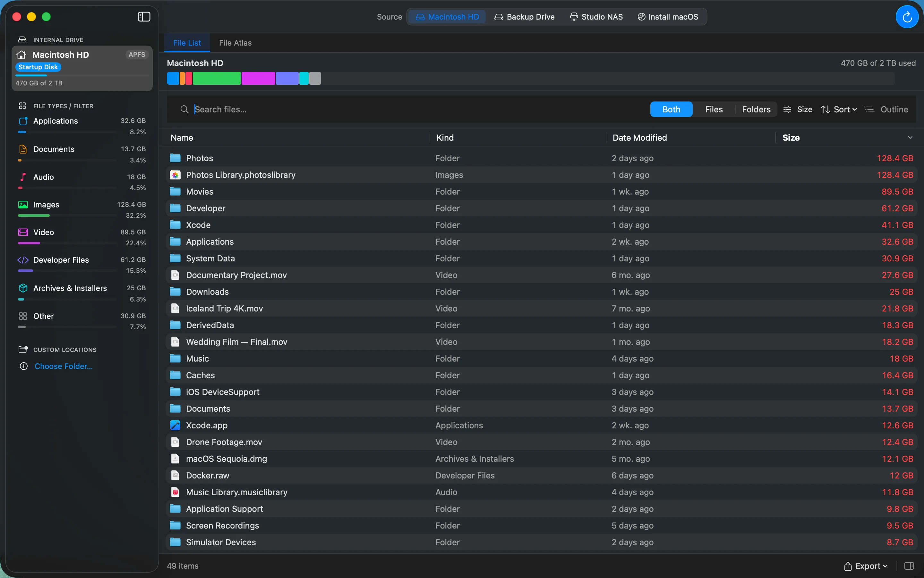Filter by Video file type
The height and width of the screenshot is (578, 924).
point(82,237)
